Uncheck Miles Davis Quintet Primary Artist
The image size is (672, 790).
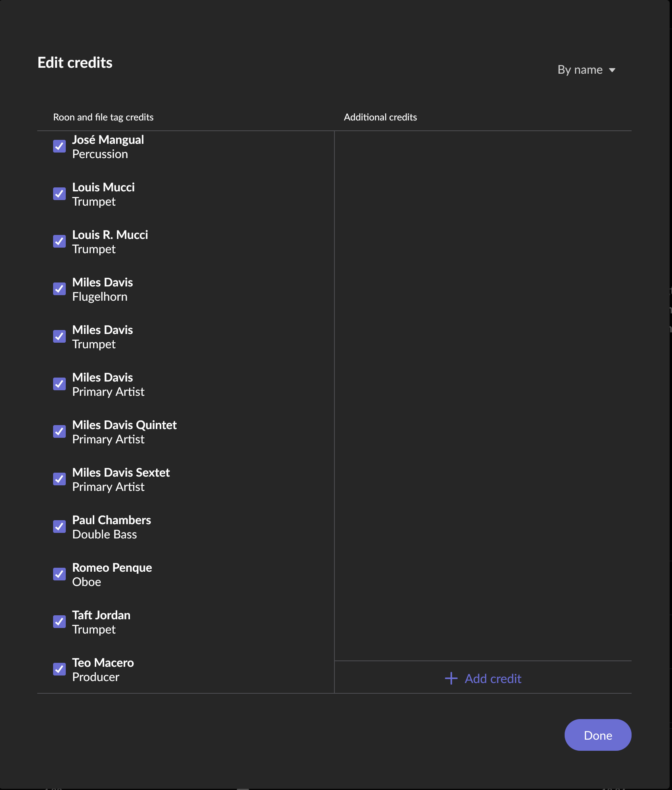pyautogui.click(x=59, y=431)
